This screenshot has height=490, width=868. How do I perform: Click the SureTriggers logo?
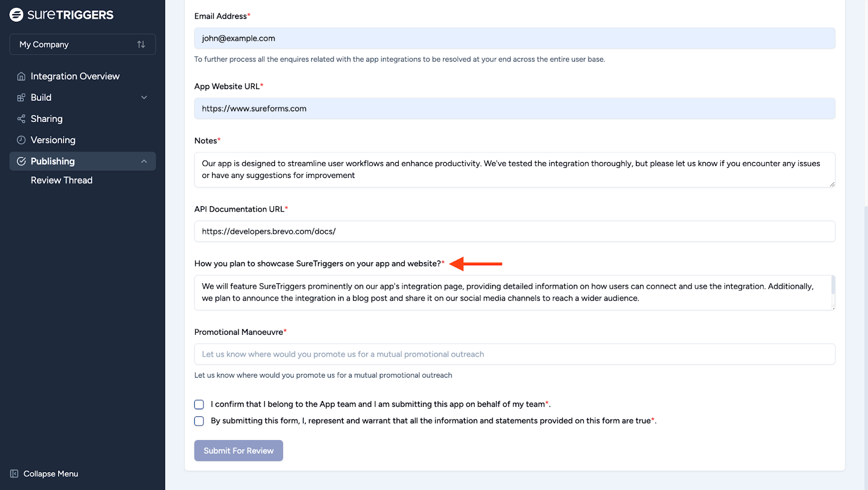click(x=61, y=15)
